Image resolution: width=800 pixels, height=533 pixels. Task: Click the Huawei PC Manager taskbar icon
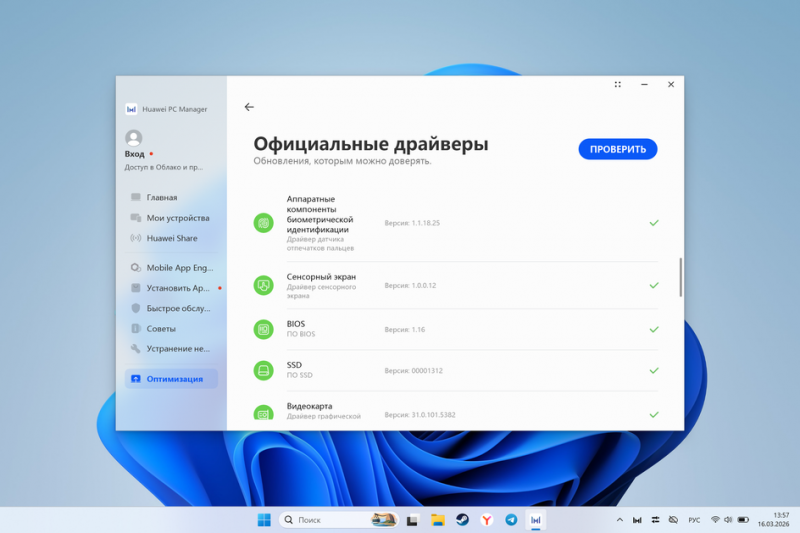tap(536, 520)
